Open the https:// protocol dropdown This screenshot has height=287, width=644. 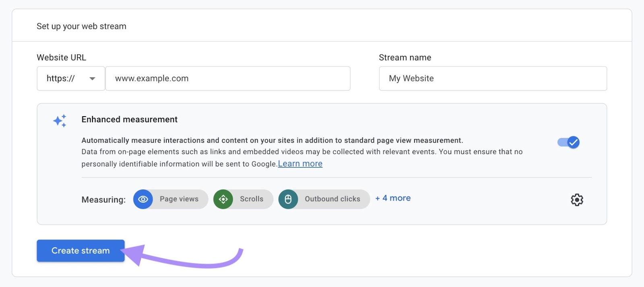pos(71,78)
